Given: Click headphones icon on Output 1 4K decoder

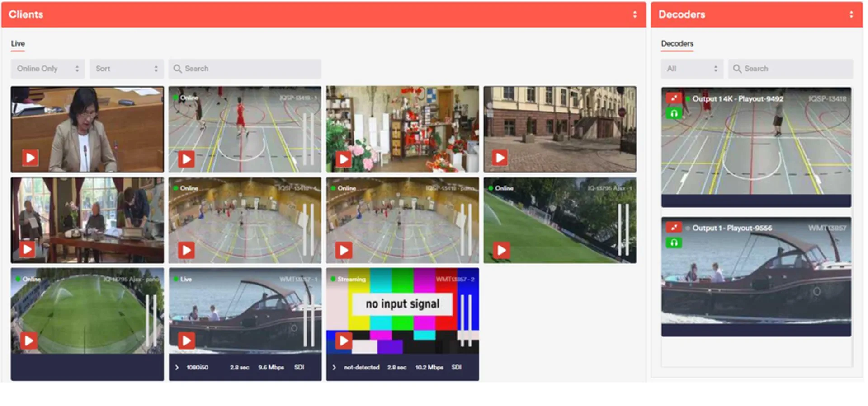Looking at the screenshot, I should (x=674, y=113).
